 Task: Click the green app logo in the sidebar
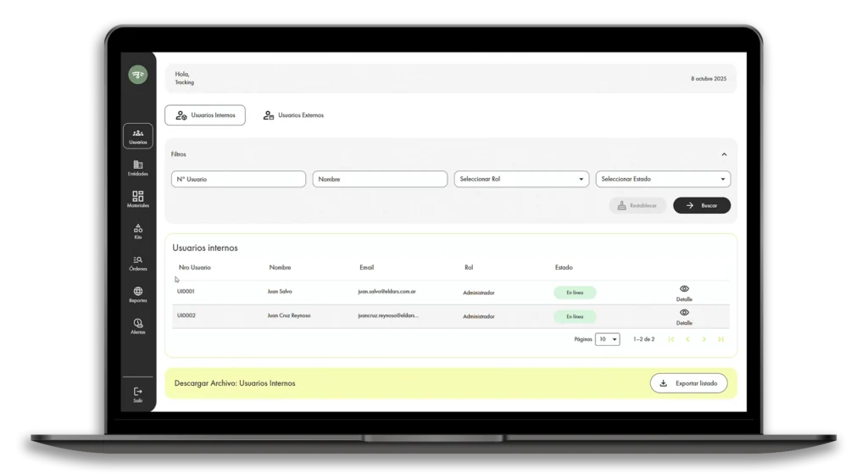tap(138, 75)
